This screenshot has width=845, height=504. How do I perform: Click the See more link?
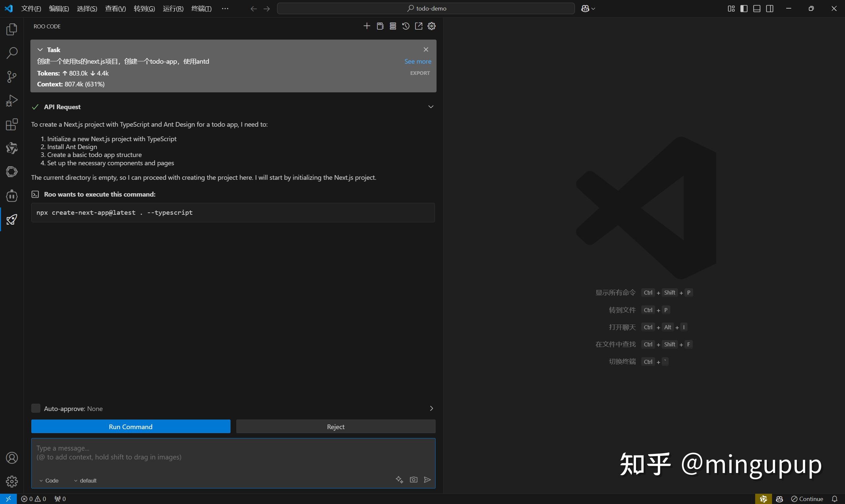[417, 61]
